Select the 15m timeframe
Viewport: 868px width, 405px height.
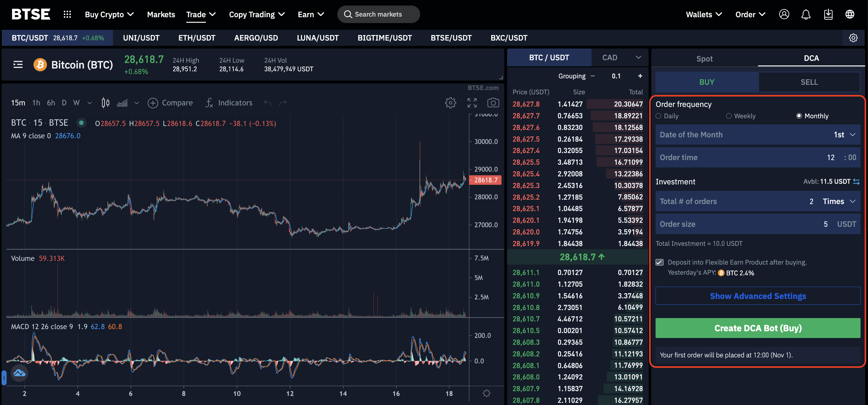18,103
